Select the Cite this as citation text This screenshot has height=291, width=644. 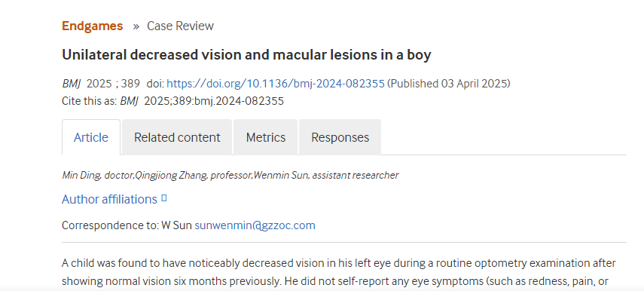[x=173, y=101]
